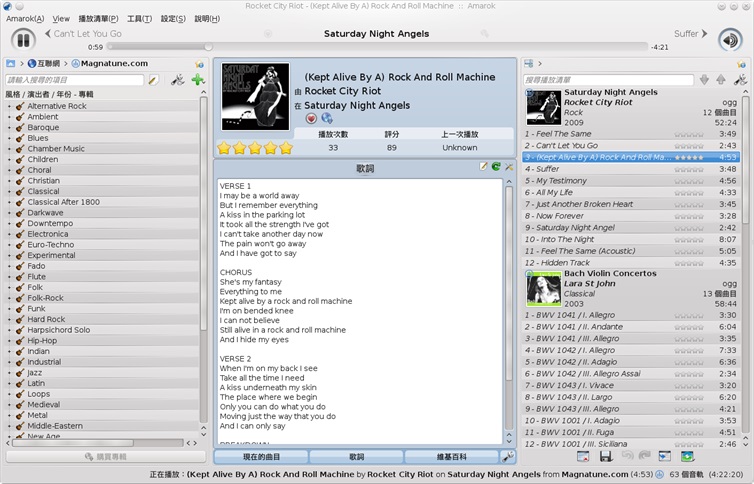This screenshot has width=754, height=484.
Task: Expand the Hard Rock genre
Action: pos(9,319)
